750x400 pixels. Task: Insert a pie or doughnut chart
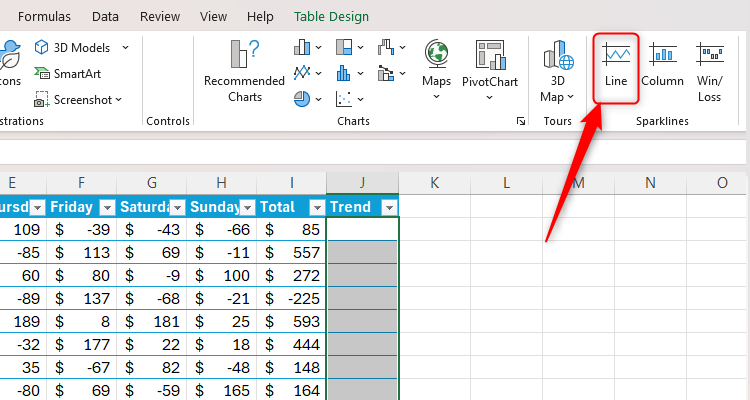click(307, 99)
